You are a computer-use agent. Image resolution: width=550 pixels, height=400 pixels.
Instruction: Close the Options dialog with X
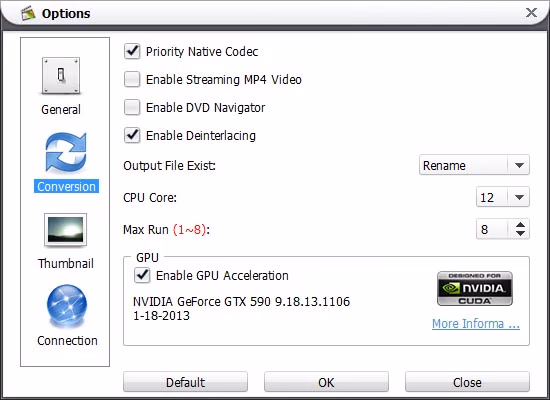tap(531, 13)
